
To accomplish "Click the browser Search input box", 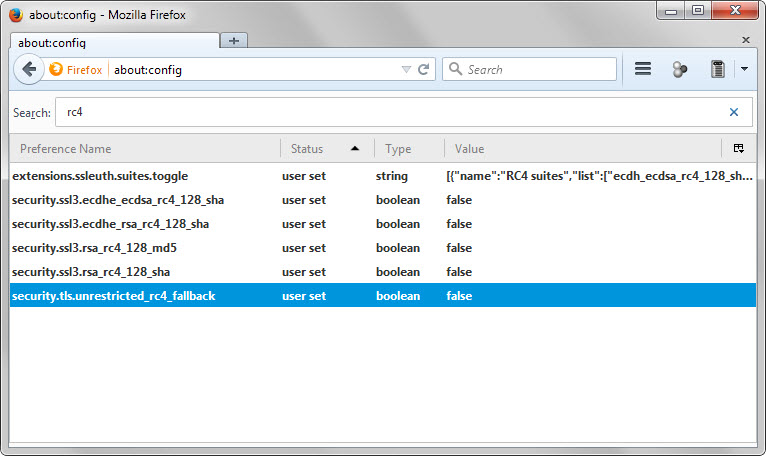I will coord(530,69).
